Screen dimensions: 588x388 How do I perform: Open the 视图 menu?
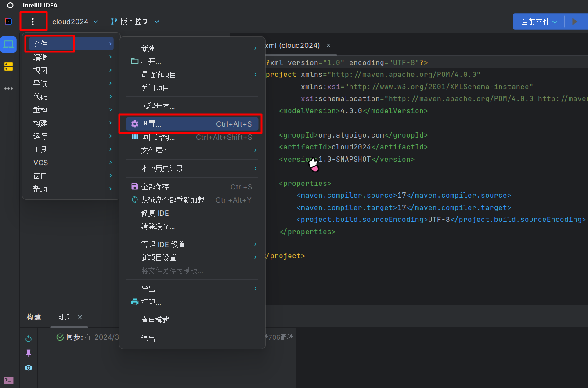point(71,70)
